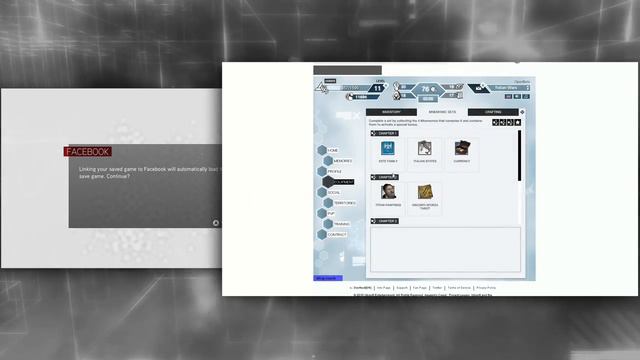The image size is (640, 360).
Task: Click the 76 € currency display
Action: coord(428,89)
